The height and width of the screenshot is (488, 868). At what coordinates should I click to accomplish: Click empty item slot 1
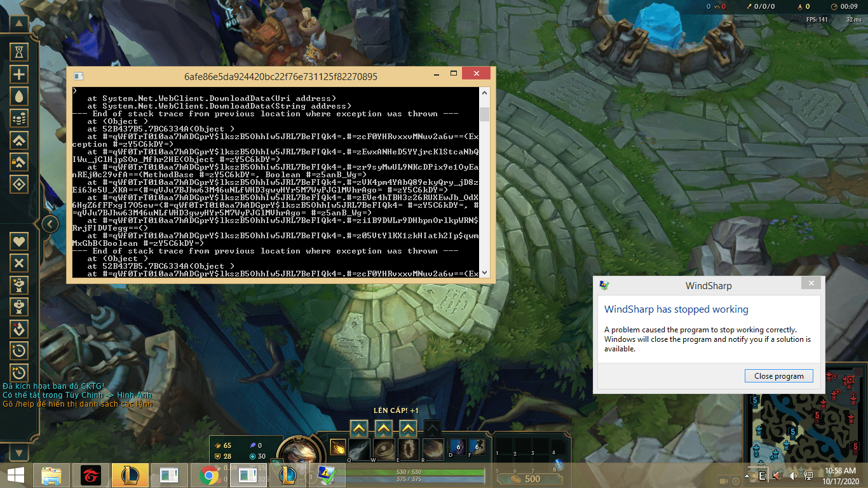tap(504, 445)
